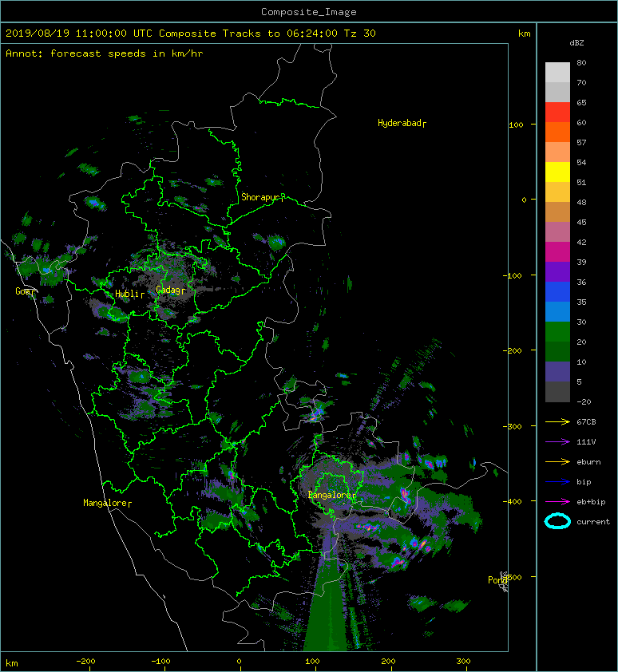Pick the 54 dBZ yellow swatch

coord(557,172)
